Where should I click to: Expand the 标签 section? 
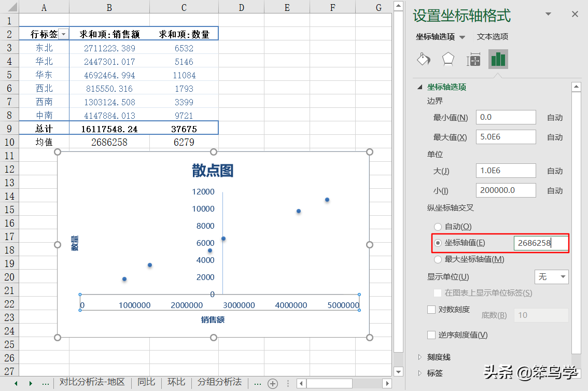tap(419, 373)
